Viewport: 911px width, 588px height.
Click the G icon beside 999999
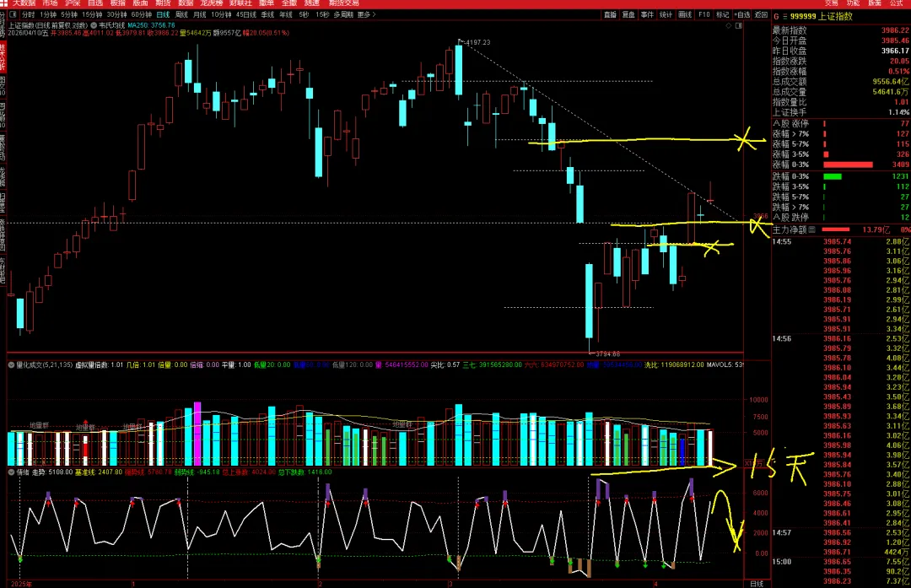pyautogui.click(x=776, y=16)
